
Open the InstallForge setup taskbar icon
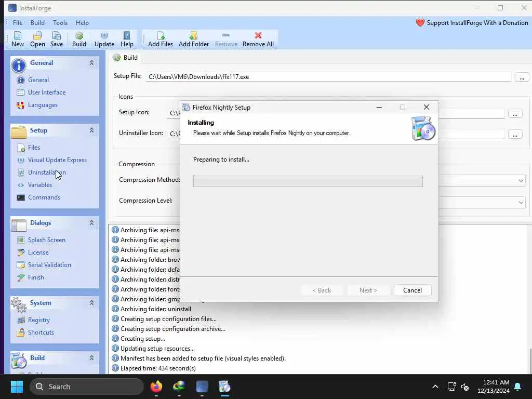tap(224, 387)
